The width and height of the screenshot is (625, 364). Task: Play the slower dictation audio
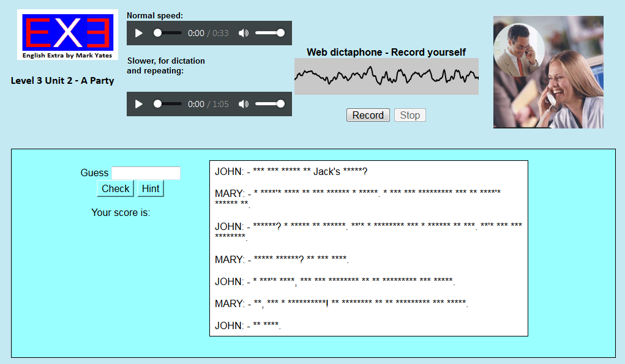point(139,104)
